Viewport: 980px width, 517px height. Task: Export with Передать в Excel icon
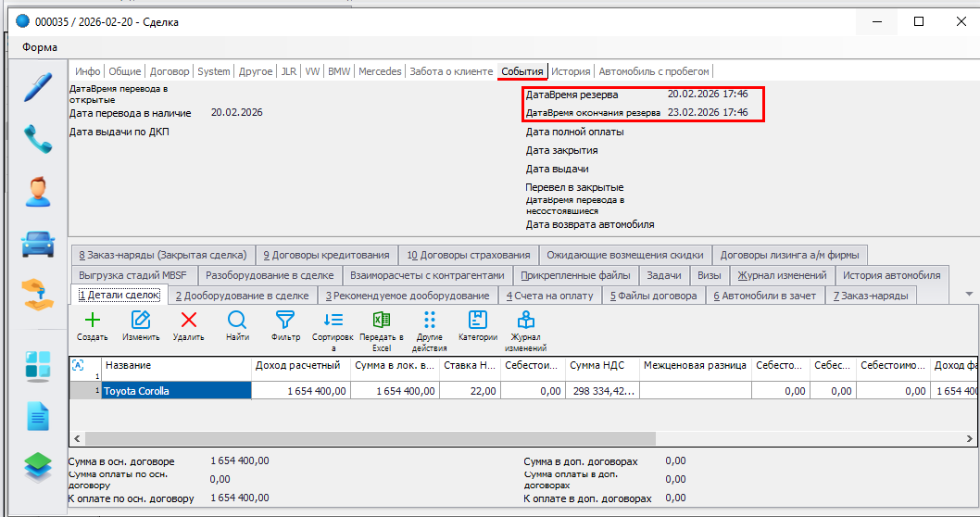381,321
